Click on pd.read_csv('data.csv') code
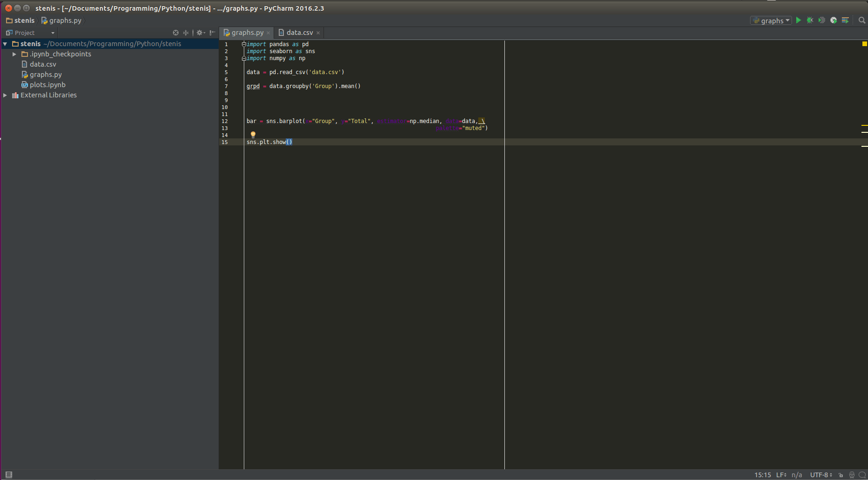Viewport: 868px width, 480px height. [x=307, y=72]
